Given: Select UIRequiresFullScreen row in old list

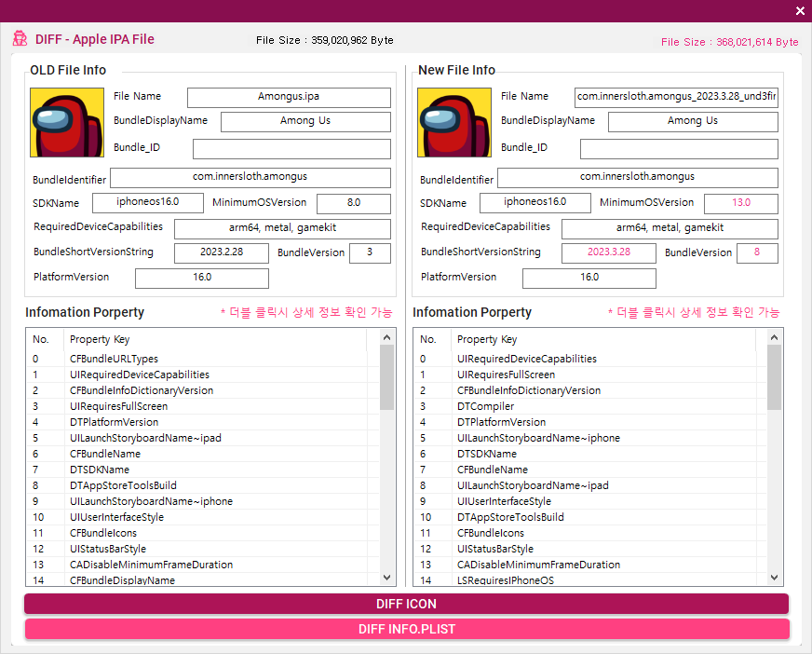Looking at the screenshot, I should pyautogui.click(x=204, y=406).
